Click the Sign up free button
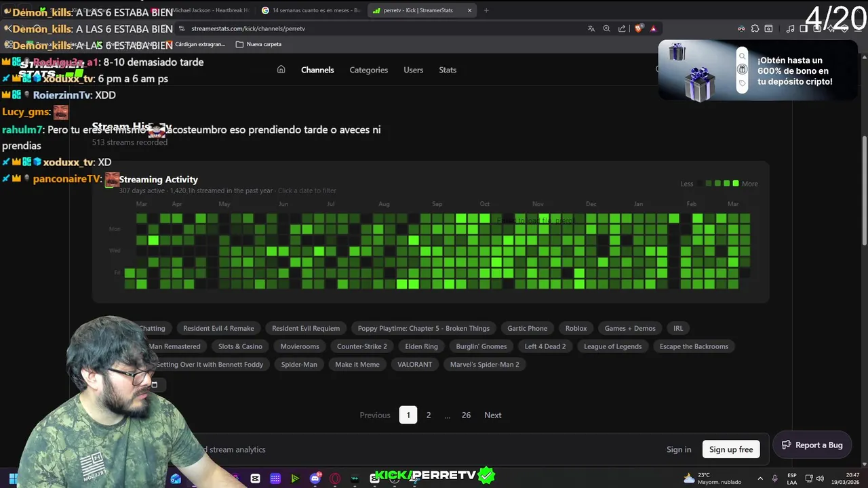The width and height of the screenshot is (868, 488). pos(731,449)
